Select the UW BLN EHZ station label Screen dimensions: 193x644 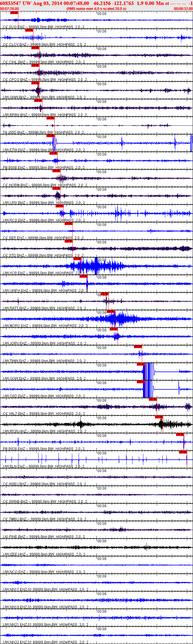[44, 466]
